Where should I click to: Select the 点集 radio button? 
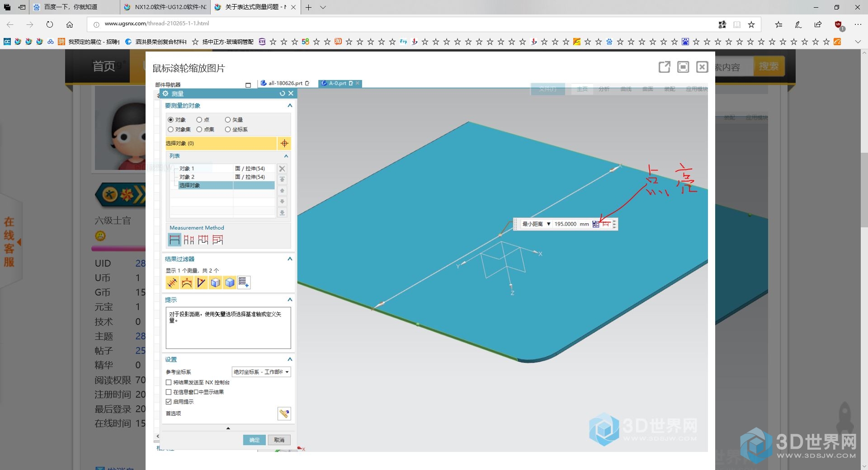[199, 129]
